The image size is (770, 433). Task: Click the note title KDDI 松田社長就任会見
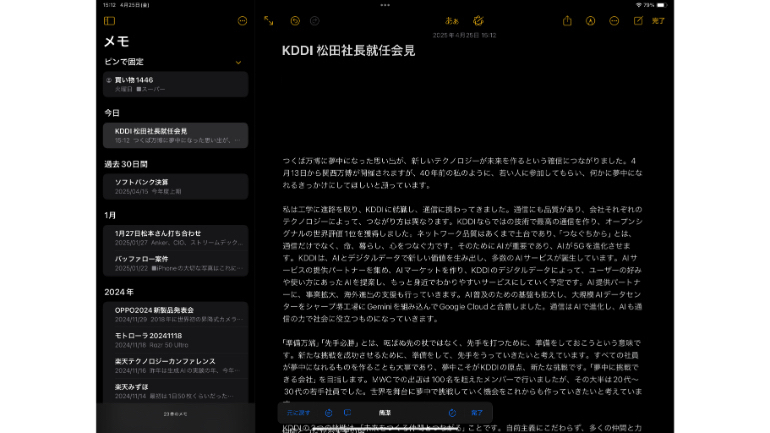pyautogui.click(x=349, y=51)
